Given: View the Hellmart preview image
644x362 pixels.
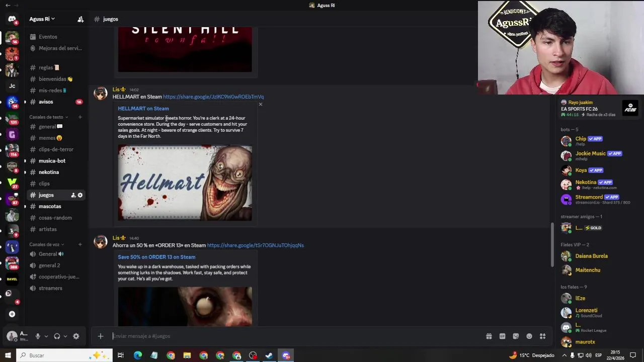Looking at the screenshot, I should pos(185,183).
